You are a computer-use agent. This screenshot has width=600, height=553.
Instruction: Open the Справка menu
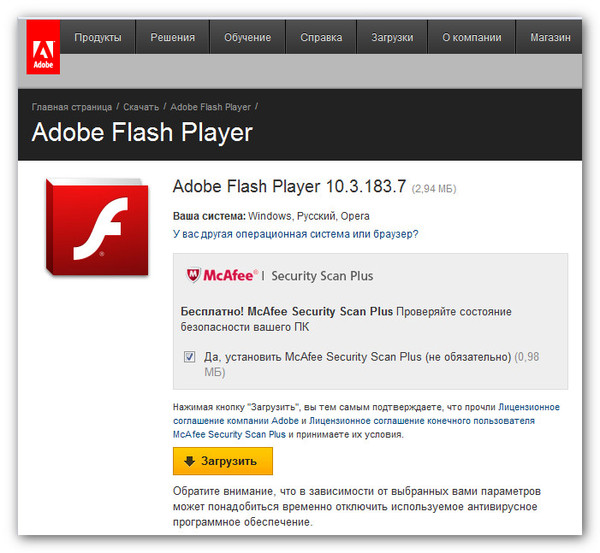(x=321, y=37)
